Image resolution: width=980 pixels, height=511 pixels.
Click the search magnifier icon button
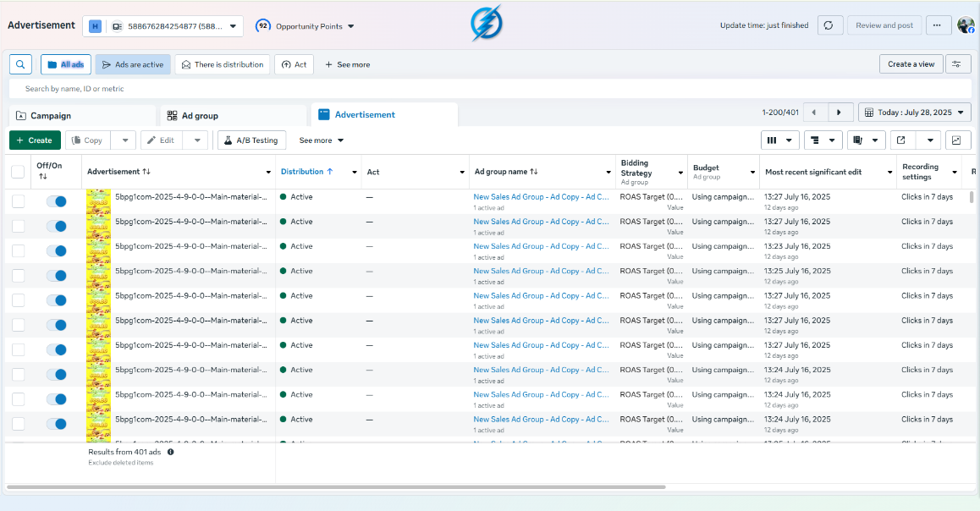pos(20,64)
